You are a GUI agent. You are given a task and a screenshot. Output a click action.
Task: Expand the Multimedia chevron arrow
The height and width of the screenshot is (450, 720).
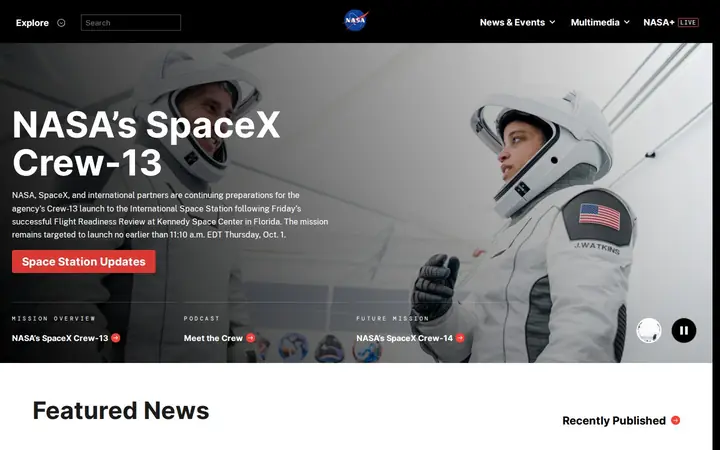pos(627,22)
